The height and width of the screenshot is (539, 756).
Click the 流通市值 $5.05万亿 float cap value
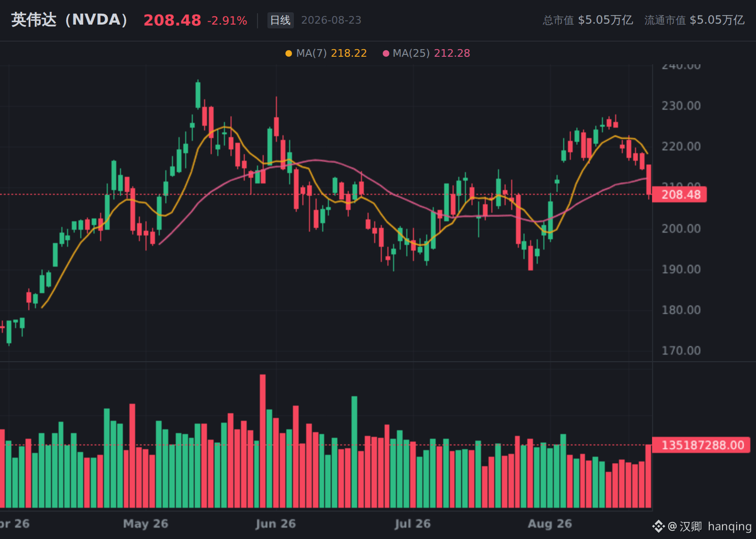[695, 20]
